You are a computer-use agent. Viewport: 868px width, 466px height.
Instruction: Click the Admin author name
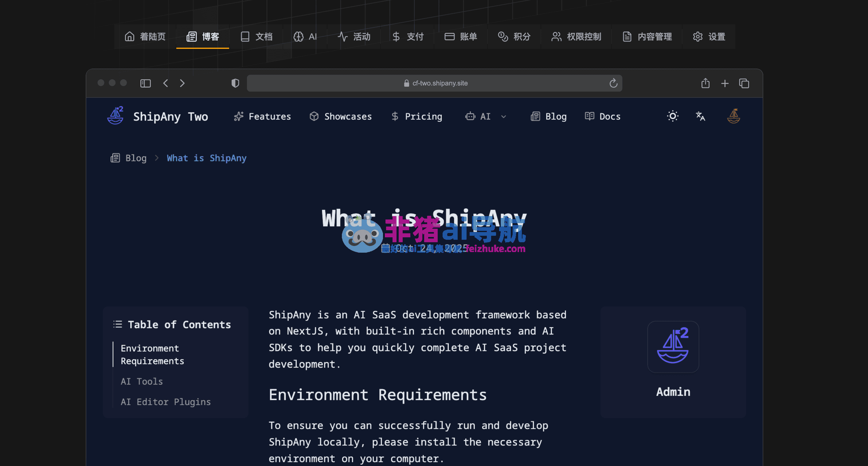click(x=673, y=392)
